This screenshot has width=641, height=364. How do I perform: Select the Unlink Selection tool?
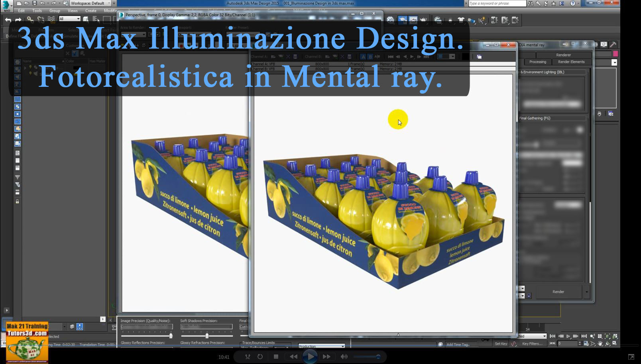tap(41, 20)
